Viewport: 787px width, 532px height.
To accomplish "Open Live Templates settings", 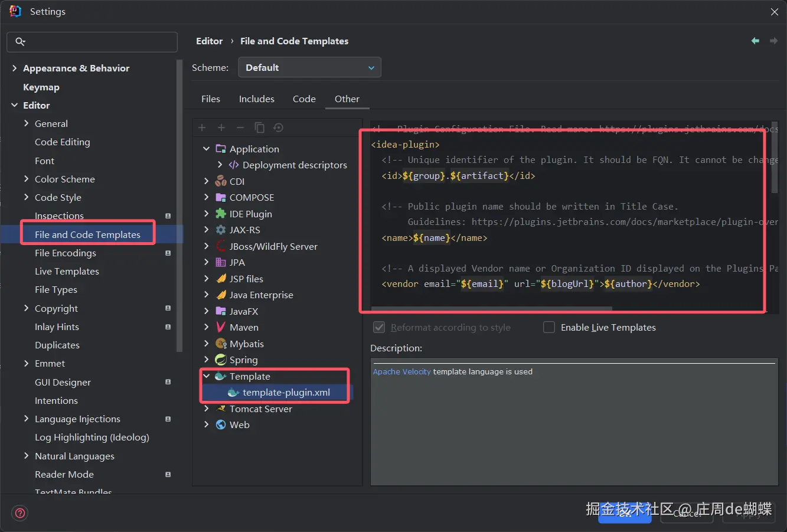I will point(67,271).
